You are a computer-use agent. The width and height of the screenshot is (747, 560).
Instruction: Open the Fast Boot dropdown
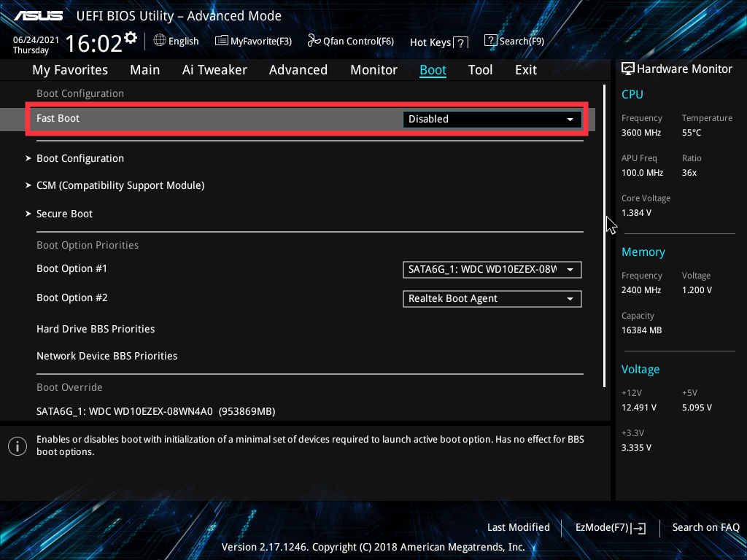492,119
